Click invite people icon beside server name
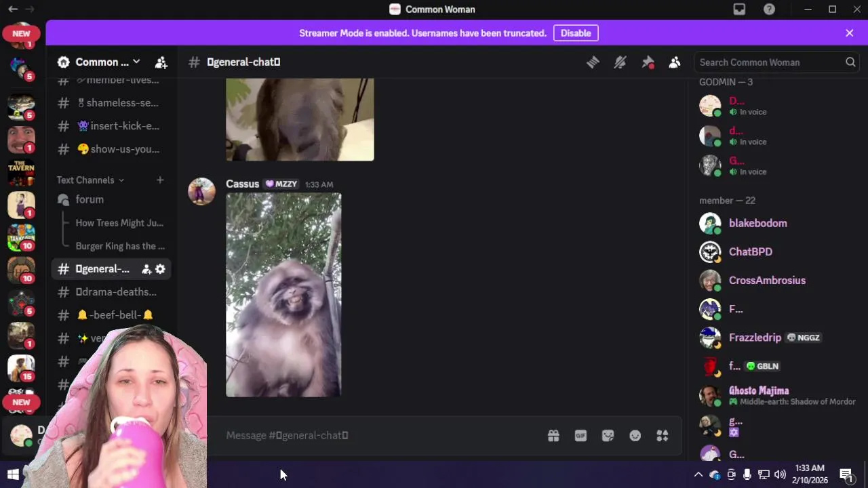 coord(161,62)
